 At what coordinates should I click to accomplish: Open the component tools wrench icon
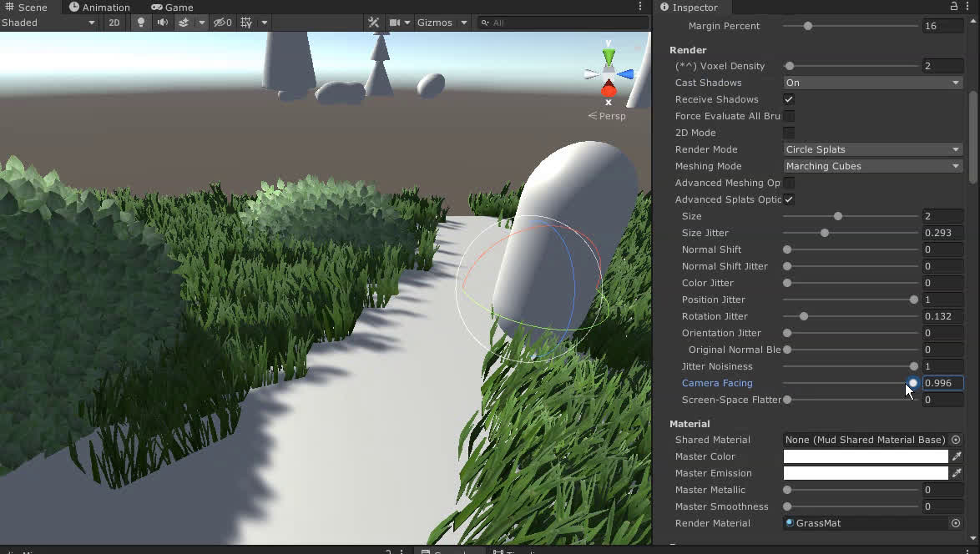pyautogui.click(x=374, y=23)
